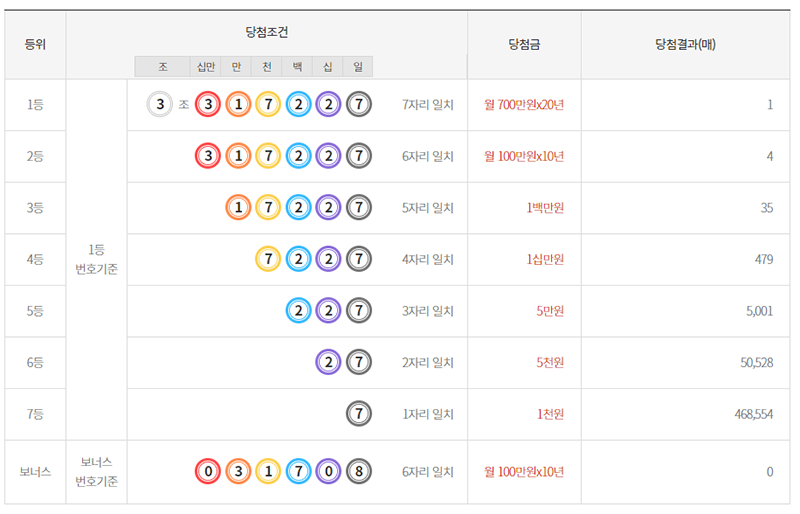Viewport: 800px width, 514px height.
Task: Click the yellow ball 7 in the 4등 row
Action: [268, 259]
